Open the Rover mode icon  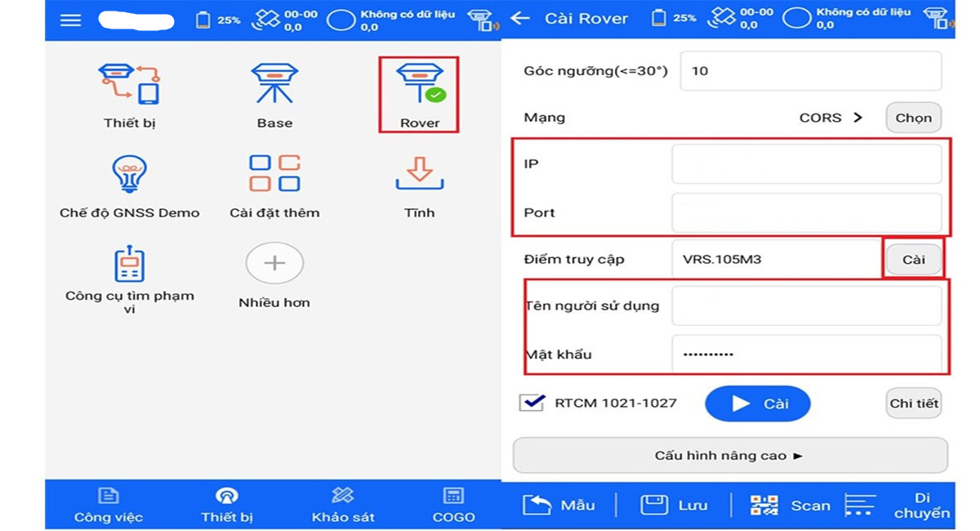(x=420, y=85)
